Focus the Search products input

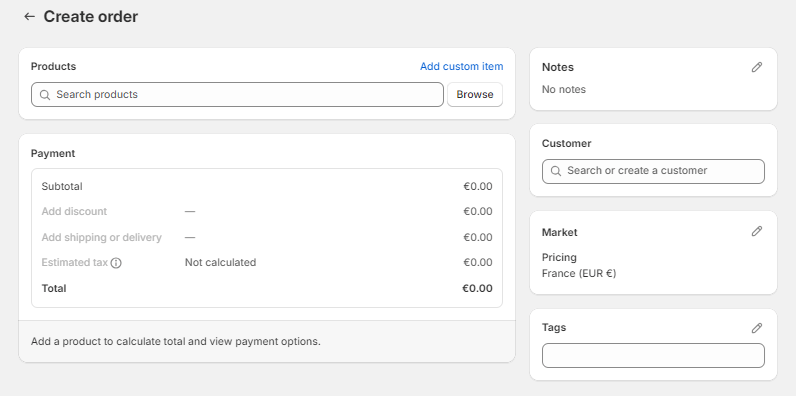tap(237, 94)
